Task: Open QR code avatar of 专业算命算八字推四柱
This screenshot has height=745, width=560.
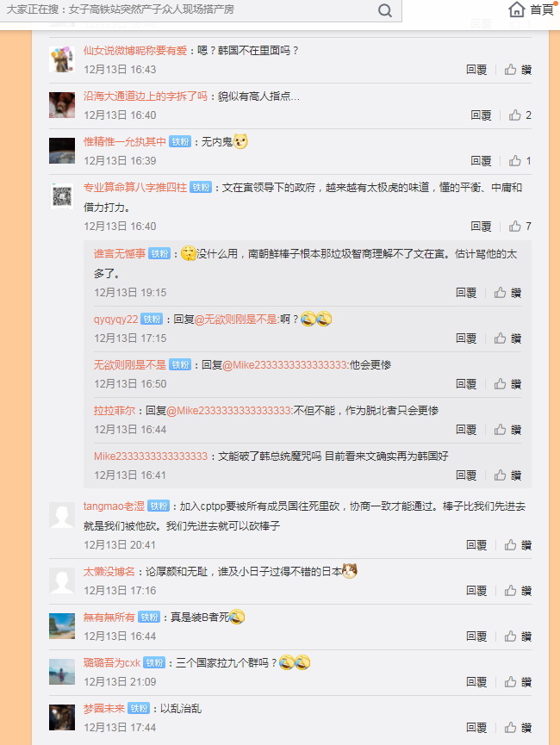Action: click(62, 196)
